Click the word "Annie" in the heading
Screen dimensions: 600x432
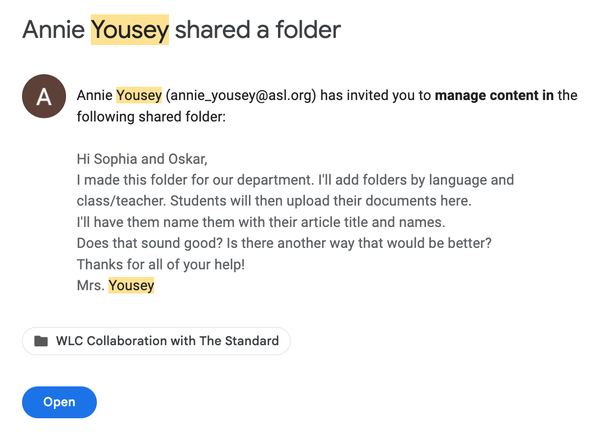click(x=54, y=29)
